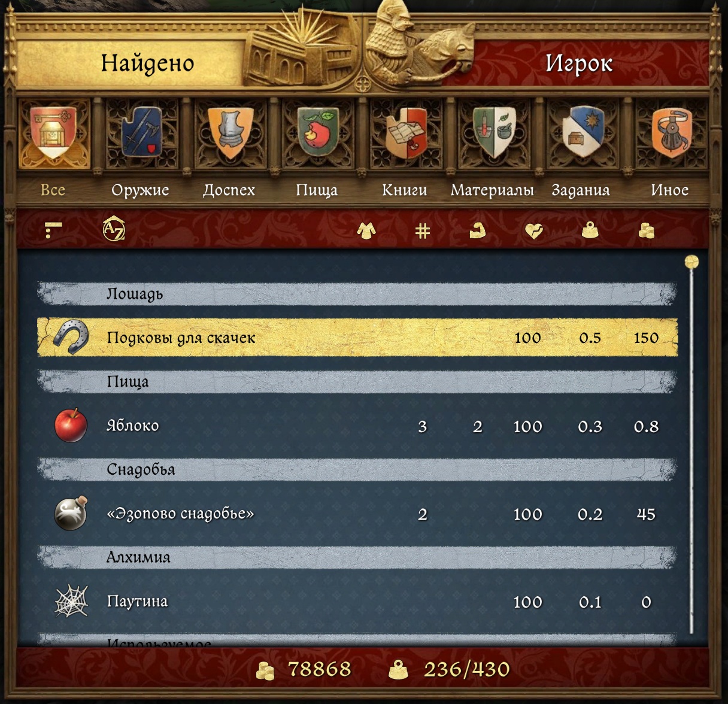
Task: Switch to the Найдено tab
Action: (x=147, y=63)
